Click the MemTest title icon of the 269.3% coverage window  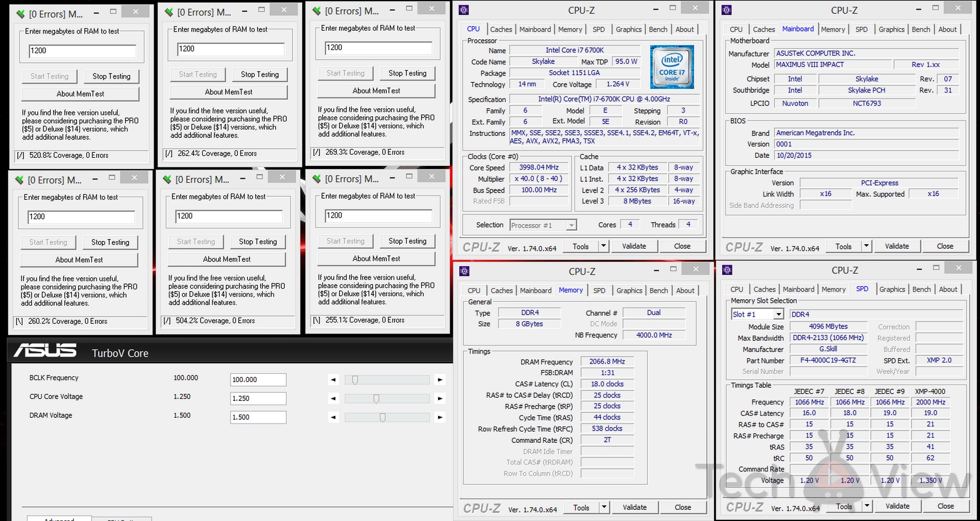pos(316,11)
